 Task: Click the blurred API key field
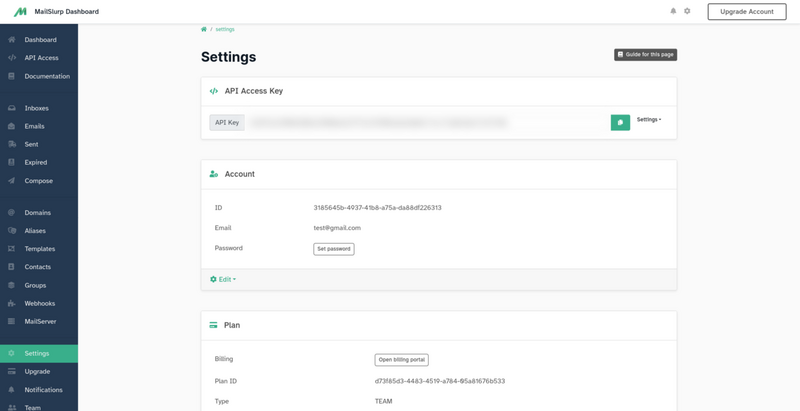380,122
